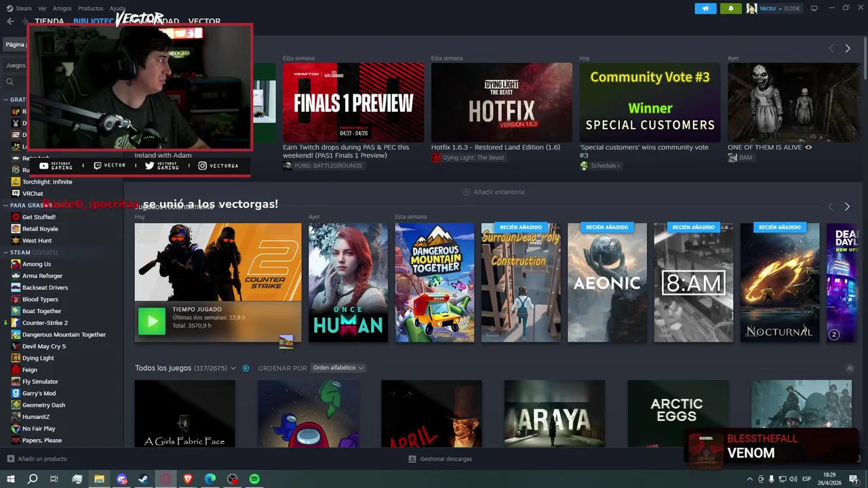Show hidden tray icons chevron
This screenshot has height=488, width=868.
pos(750,479)
